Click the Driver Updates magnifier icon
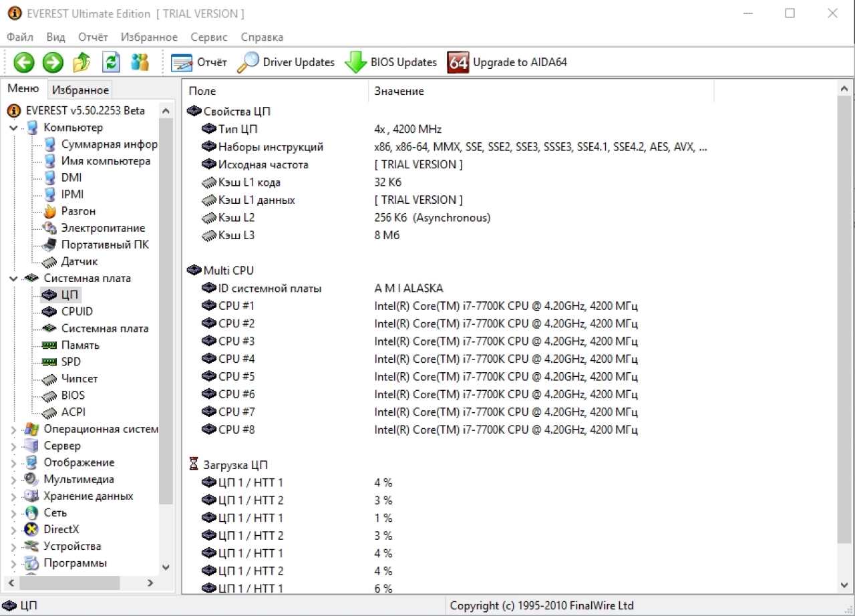855x616 pixels. click(x=248, y=62)
